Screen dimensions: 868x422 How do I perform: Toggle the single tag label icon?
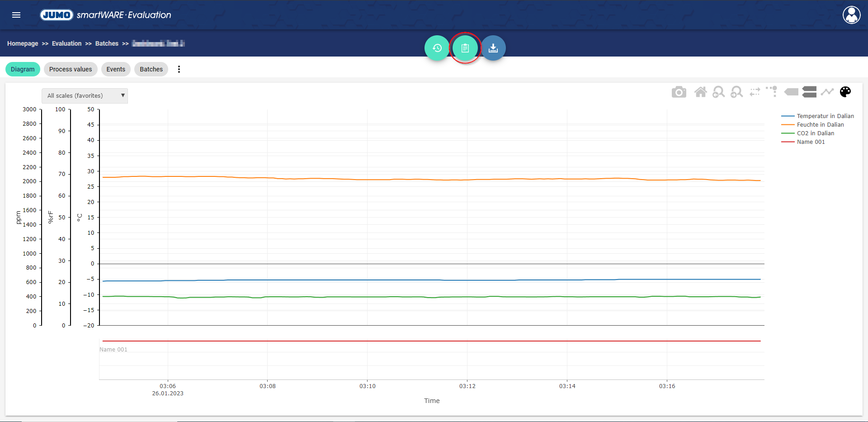(791, 92)
